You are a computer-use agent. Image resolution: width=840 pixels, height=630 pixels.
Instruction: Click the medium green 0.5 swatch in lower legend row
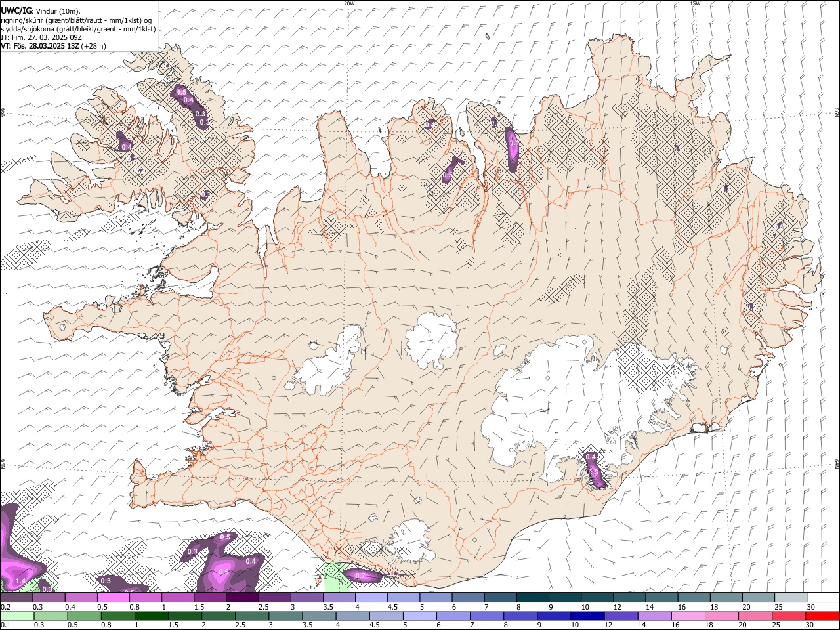(84, 616)
